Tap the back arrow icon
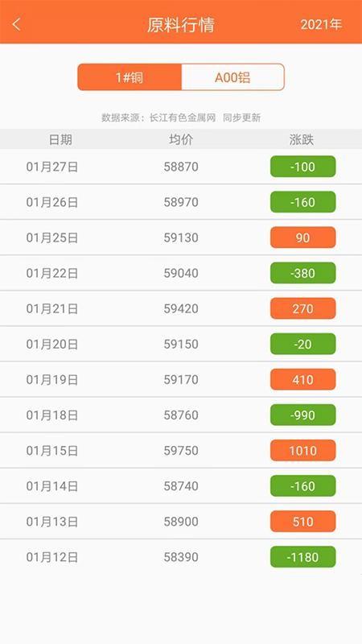362x644 pixels. [16, 25]
